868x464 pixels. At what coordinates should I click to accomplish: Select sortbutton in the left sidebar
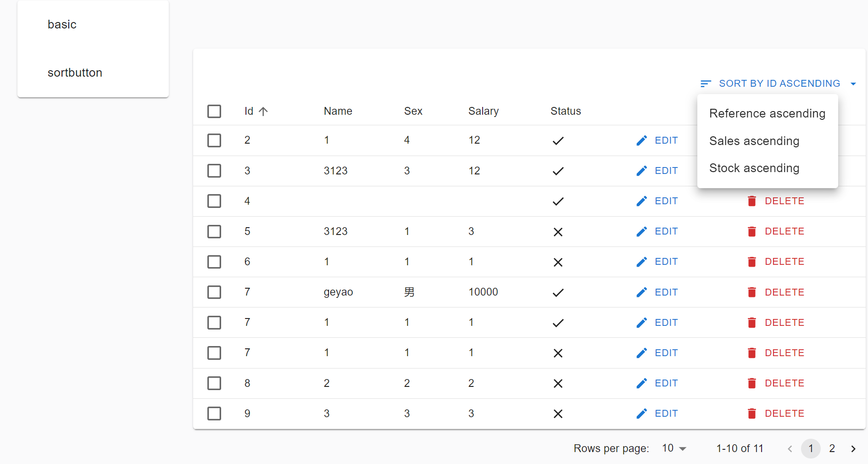pos(75,72)
